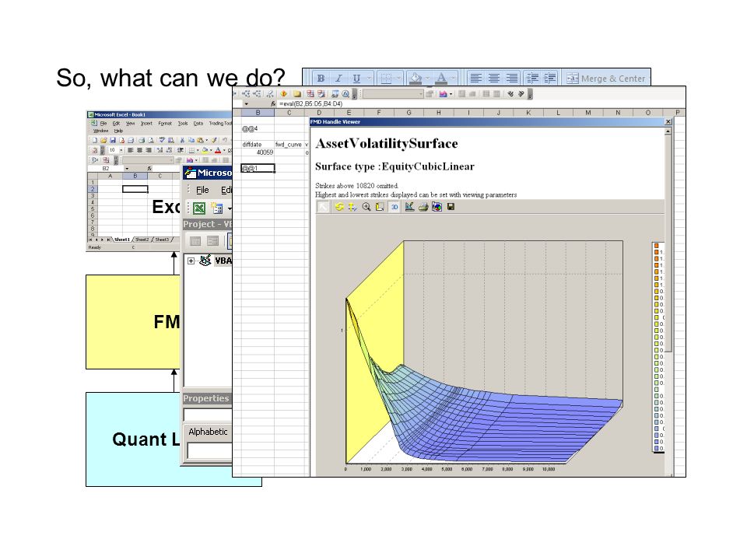The width and height of the screenshot is (747, 560).
Task: Click the Underline button in ribbon strip
Action: pyautogui.click(x=356, y=78)
